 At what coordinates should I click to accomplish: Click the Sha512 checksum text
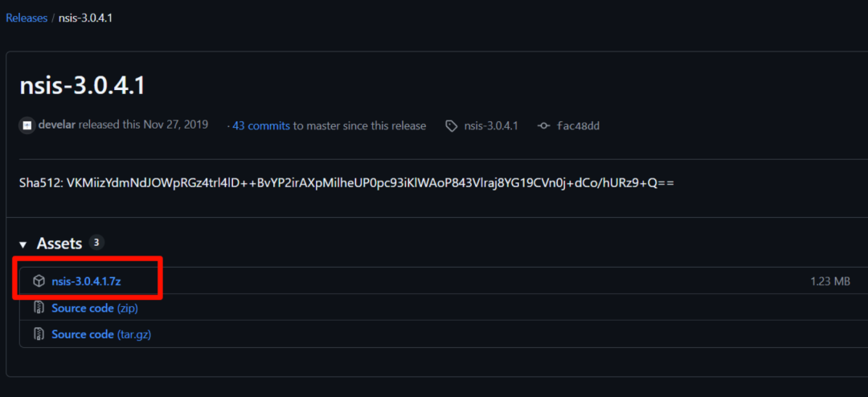click(346, 183)
